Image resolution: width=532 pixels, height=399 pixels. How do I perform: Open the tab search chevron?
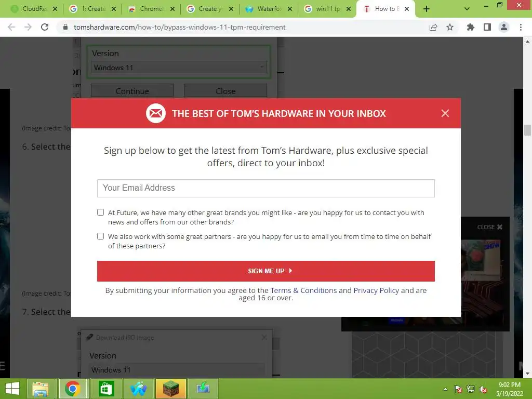point(467,9)
